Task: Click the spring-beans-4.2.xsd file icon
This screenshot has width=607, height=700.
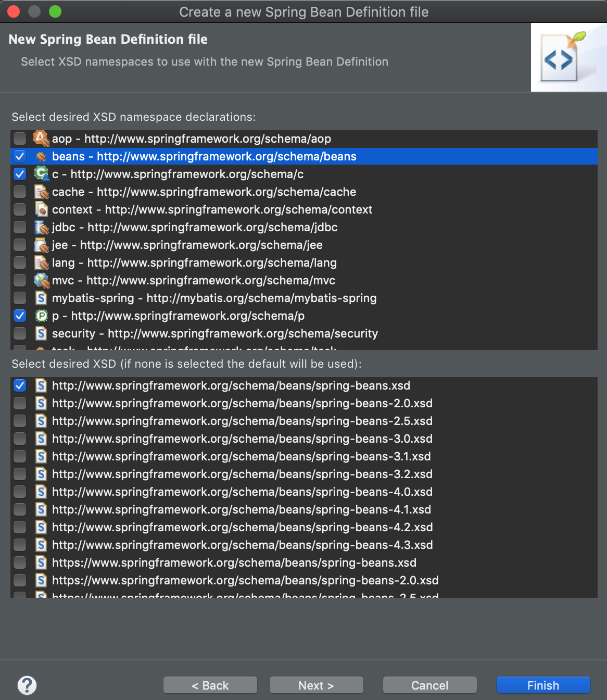Action: 41,527
